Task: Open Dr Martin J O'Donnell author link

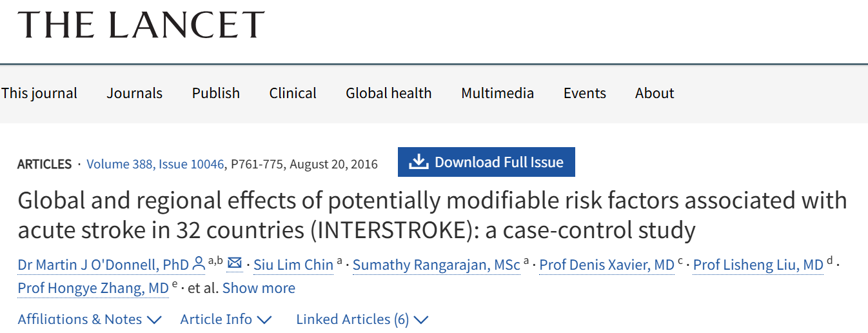Action: click(103, 265)
